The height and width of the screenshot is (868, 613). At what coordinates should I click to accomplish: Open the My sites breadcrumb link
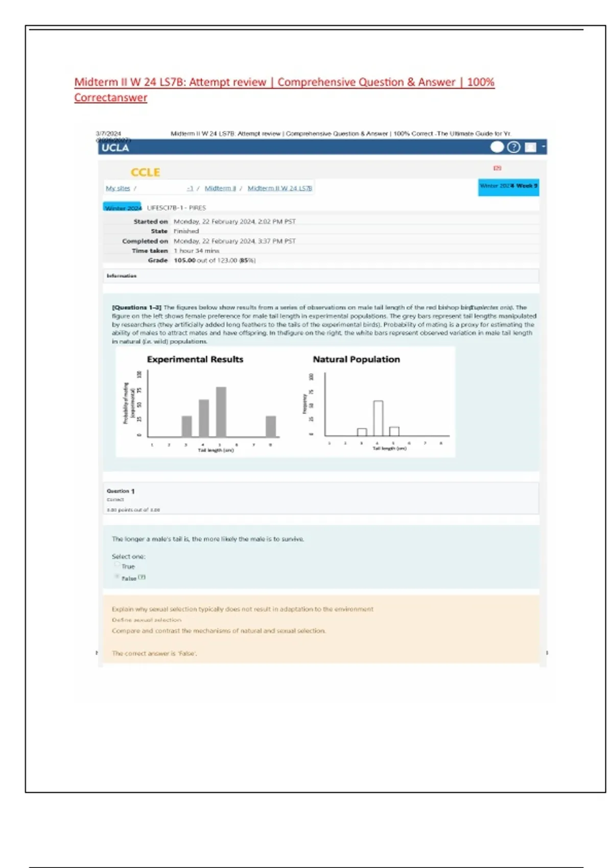[117, 188]
